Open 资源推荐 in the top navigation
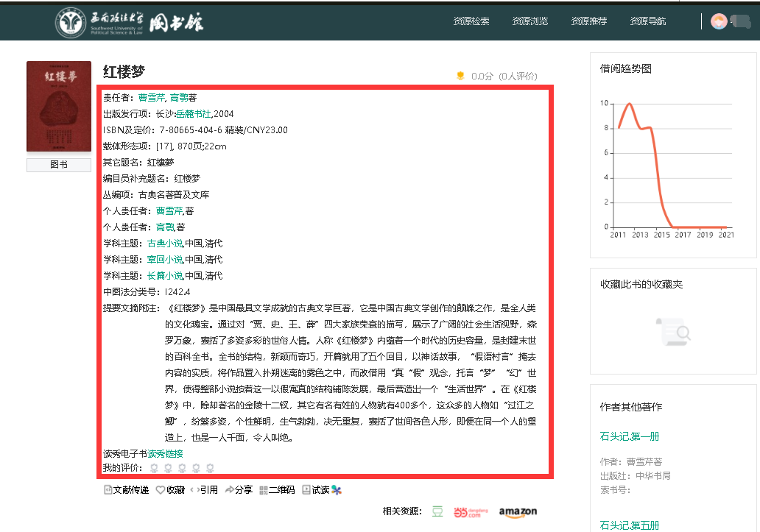The height and width of the screenshot is (532, 760). click(589, 21)
